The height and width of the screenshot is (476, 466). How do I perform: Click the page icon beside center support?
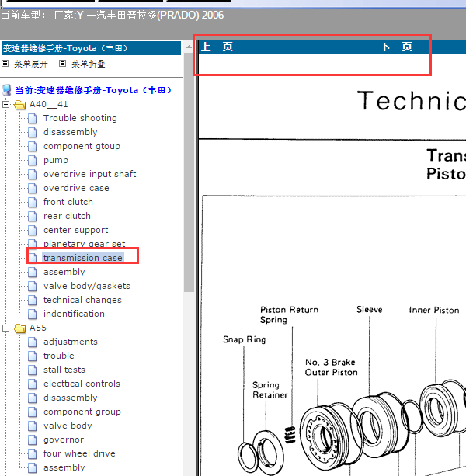point(33,230)
